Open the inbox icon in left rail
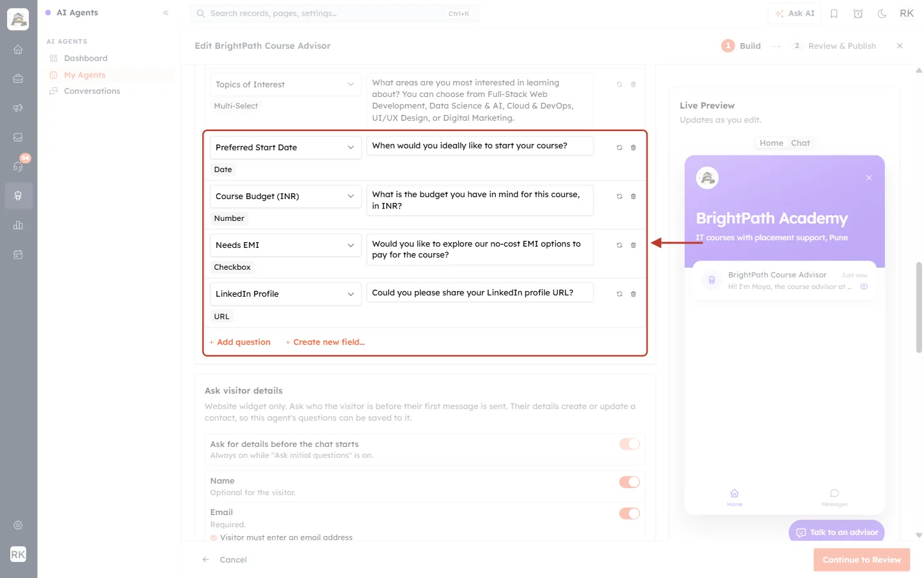Viewport: 924px width, 578px height. click(x=18, y=137)
